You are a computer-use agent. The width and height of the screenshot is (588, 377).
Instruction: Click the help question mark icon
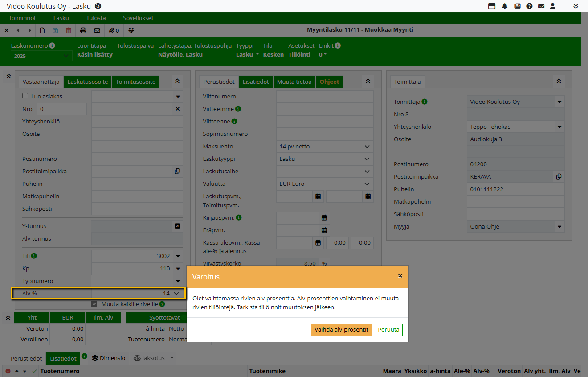click(529, 6)
